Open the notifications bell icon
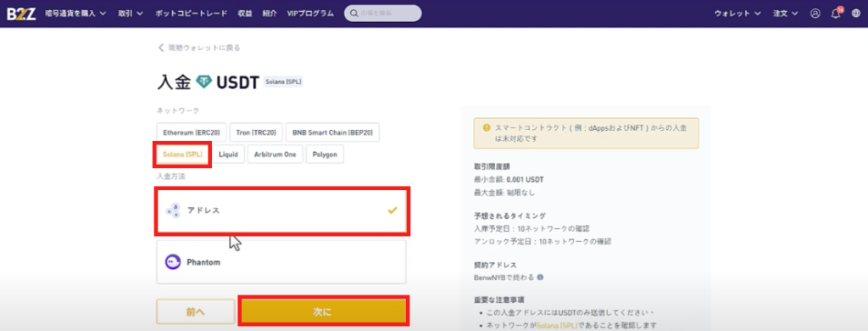The image size is (868, 331). coord(836,14)
